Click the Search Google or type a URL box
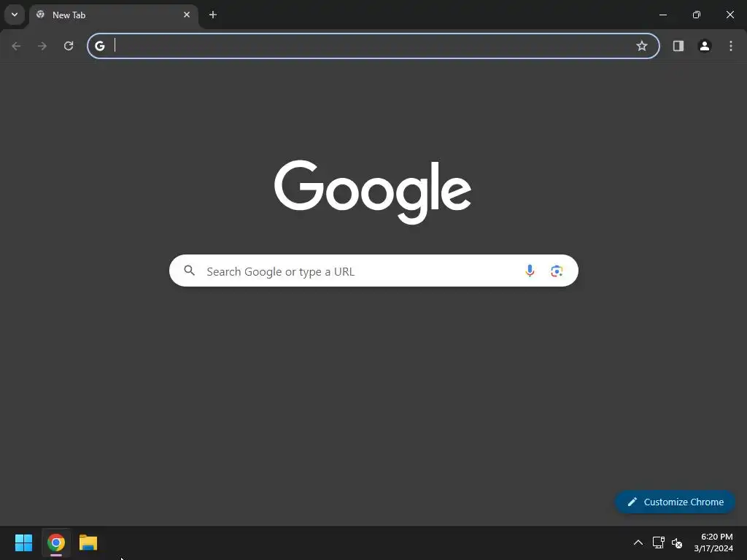The width and height of the screenshot is (747, 560). tap(373, 271)
